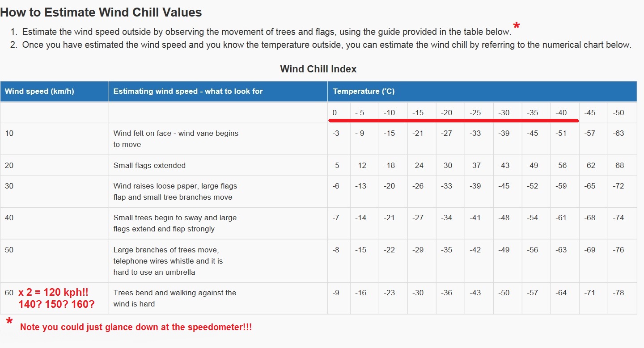644x348 pixels.
Task: Select the "Wind Chill Index" table title
Action: (x=318, y=69)
